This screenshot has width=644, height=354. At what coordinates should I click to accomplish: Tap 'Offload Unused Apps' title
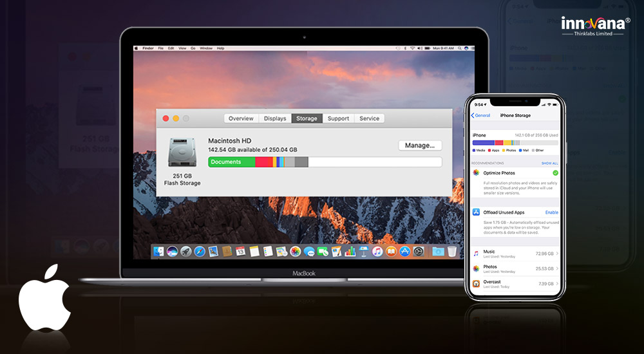coord(504,212)
